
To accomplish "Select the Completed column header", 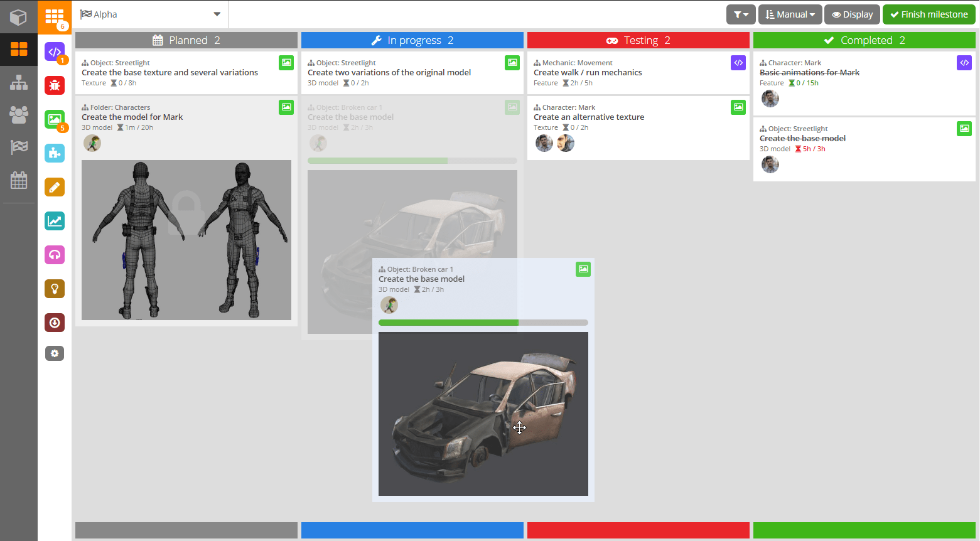I will coord(864,40).
